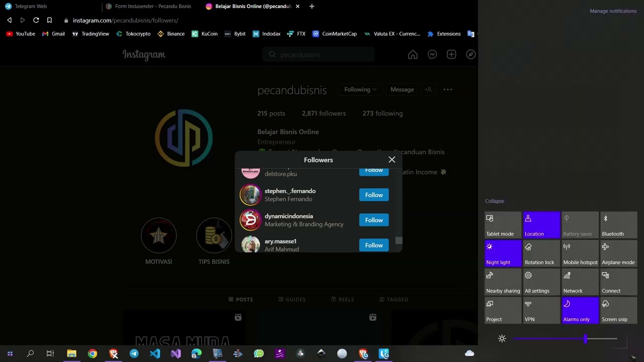644x362 pixels.
Task: Switch to the REELS profile tab
Action: pyautogui.click(x=342, y=299)
